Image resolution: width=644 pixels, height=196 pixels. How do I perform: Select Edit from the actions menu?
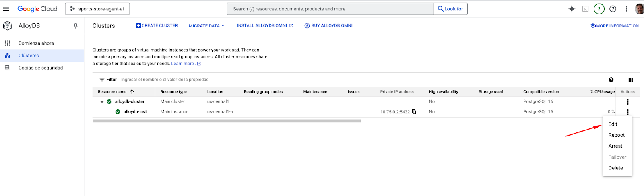point(613,124)
